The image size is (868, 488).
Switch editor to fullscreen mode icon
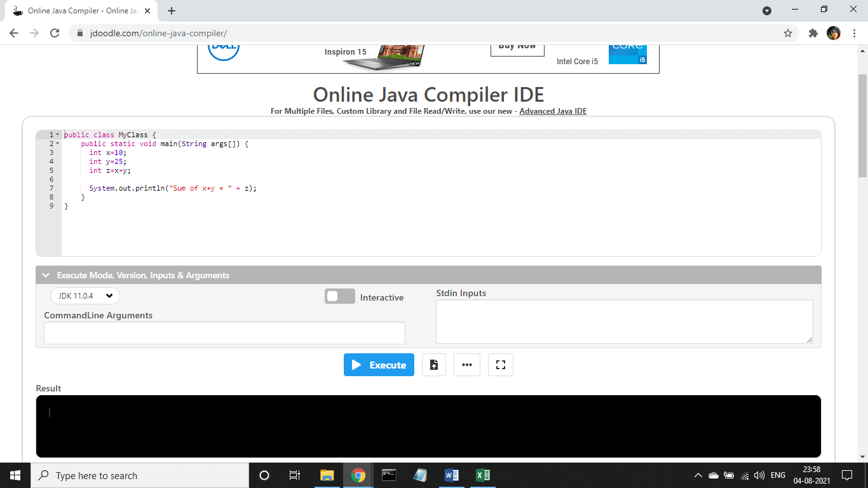pyautogui.click(x=501, y=365)
